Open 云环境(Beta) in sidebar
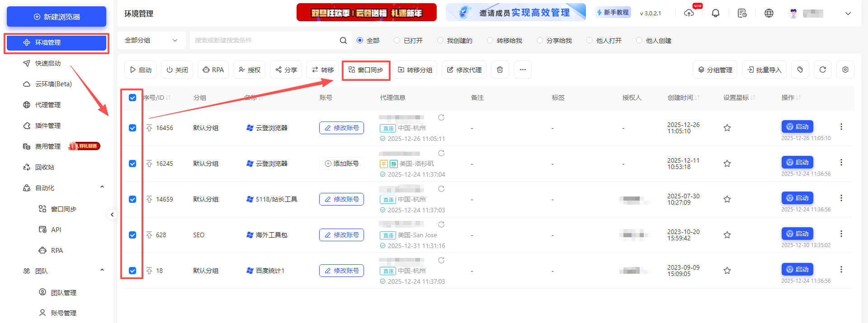This screenshot has width=868, height=323. click(53, 84)
